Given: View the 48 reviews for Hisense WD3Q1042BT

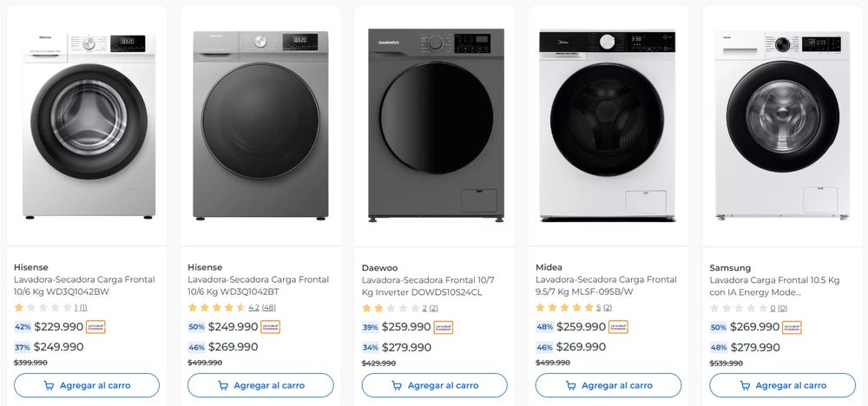Looking at the screenshot, I should (x=269, y=308).
